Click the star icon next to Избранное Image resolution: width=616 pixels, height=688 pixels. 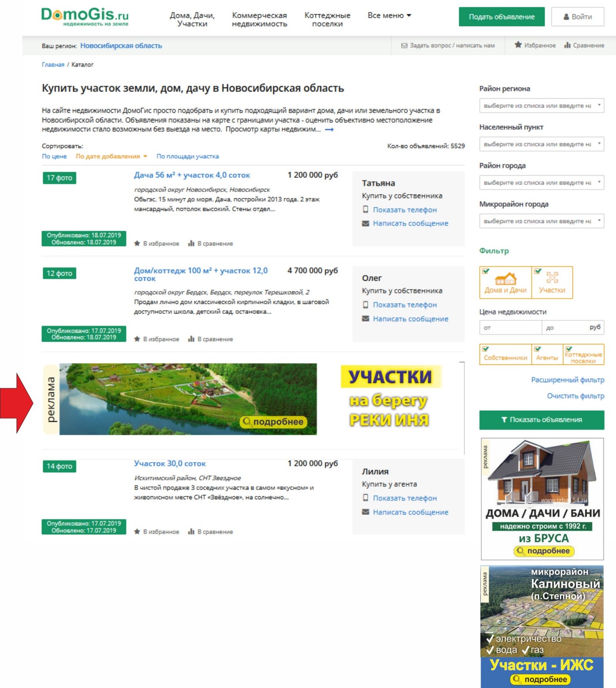[518, 45]
